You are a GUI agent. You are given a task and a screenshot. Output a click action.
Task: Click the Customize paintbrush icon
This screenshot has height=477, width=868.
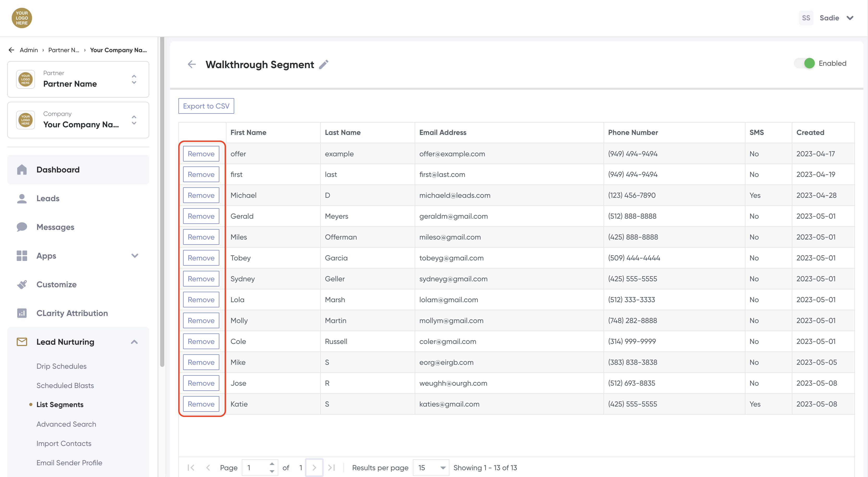click(22, 284)
